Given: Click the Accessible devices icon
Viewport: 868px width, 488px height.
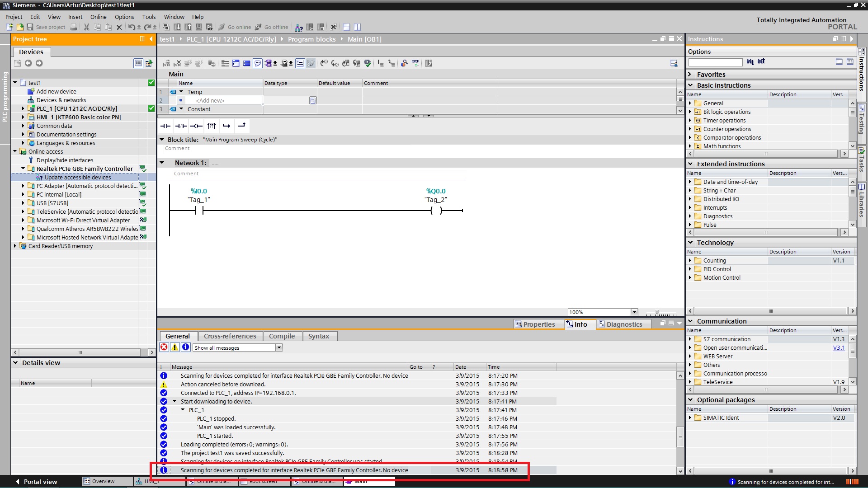Looking at the screenshot, I should (x=299, y=27).
